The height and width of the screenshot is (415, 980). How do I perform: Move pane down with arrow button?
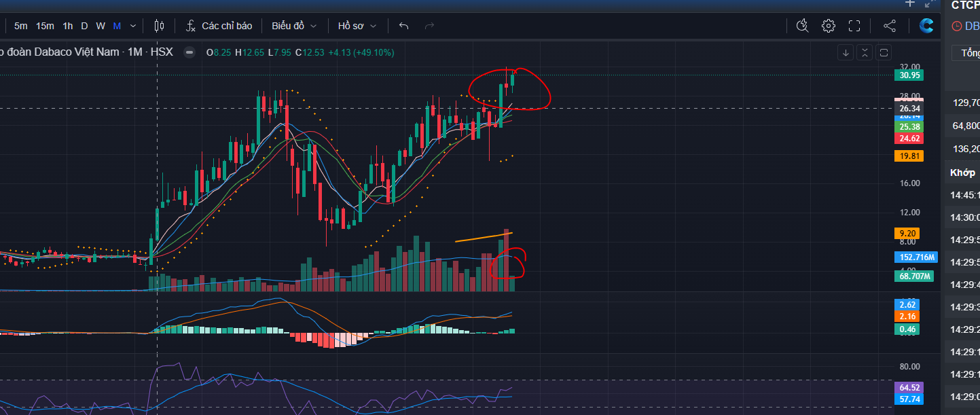point(846,52)
